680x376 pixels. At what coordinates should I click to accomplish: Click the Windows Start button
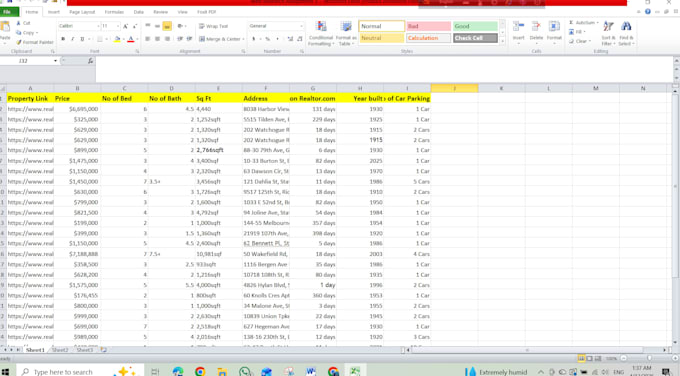pyautogui.click(x=6, y=372)
